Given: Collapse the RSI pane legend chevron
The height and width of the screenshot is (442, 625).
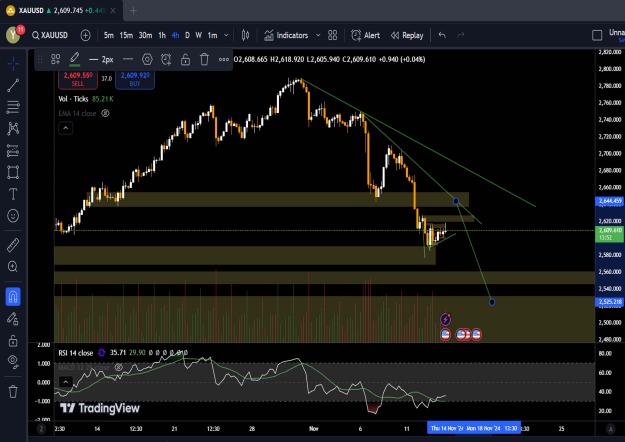Looking at the screenshot, I should point(66,382).
